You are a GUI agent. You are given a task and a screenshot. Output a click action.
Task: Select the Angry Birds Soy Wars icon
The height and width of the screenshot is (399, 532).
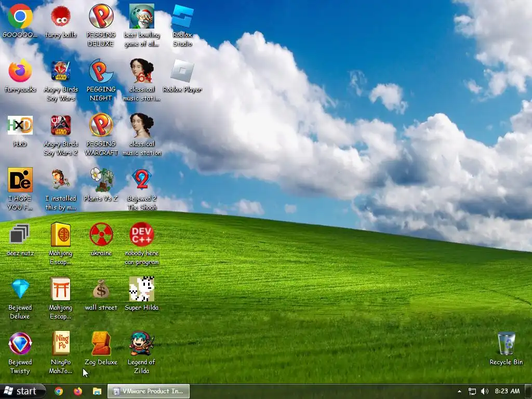pyautogui.click(x=61, y=71)
